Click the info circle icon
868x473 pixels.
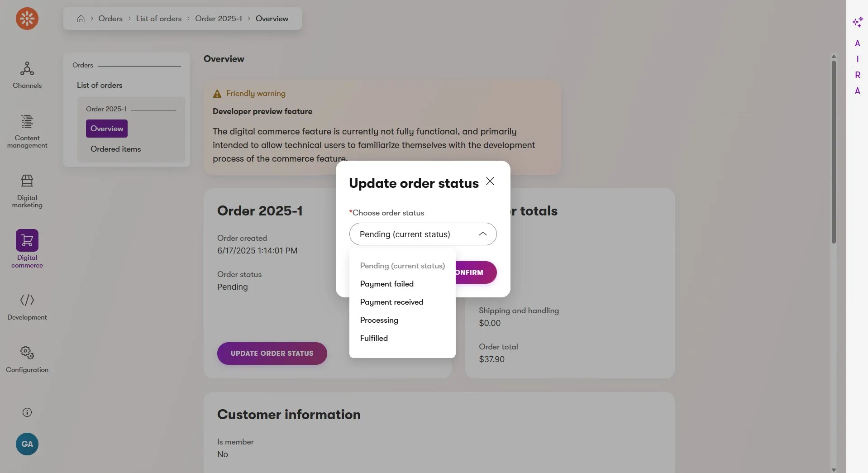tap(27, 412)
